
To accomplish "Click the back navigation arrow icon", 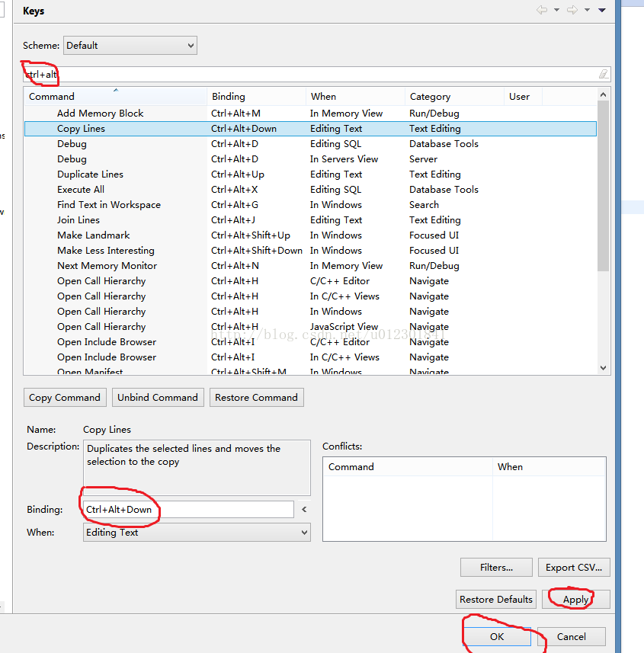I will pyautogui.click(x=542, y=10).
